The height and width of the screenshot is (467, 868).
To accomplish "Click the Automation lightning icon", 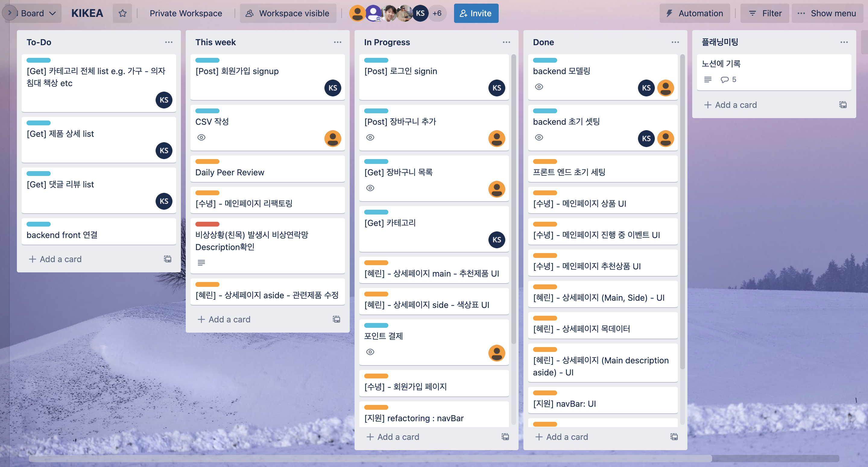I will point(669,13).
